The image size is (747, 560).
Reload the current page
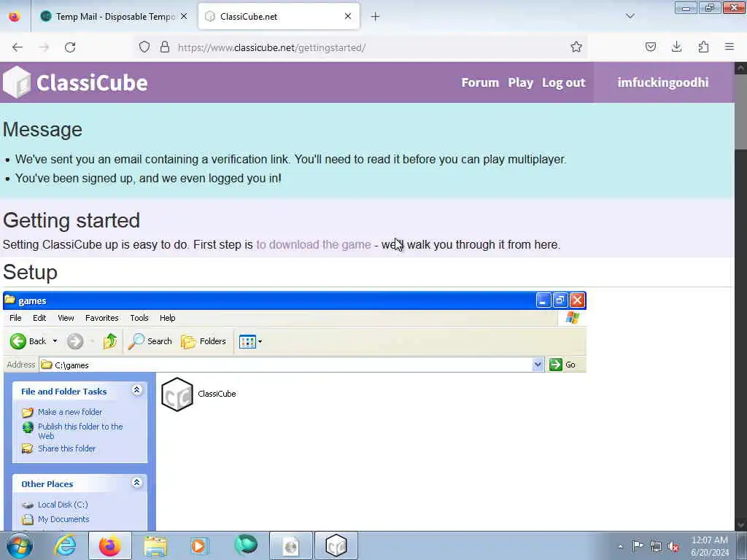pos(70,47)
